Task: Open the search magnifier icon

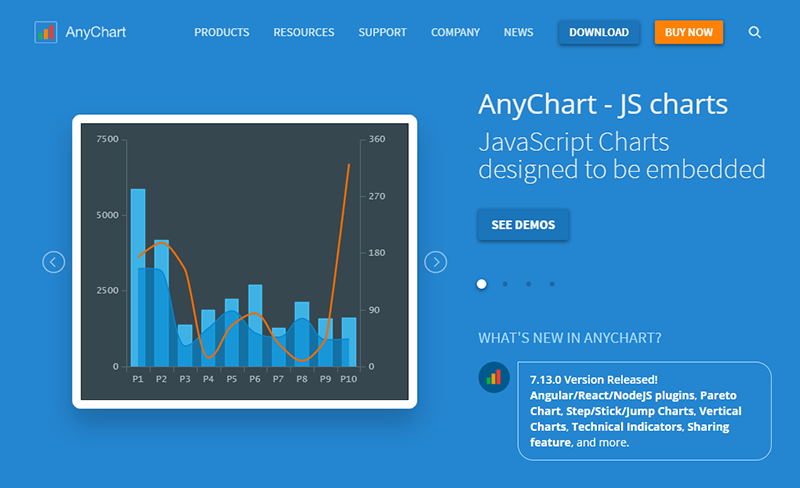Action: click(x=755, y=33)
